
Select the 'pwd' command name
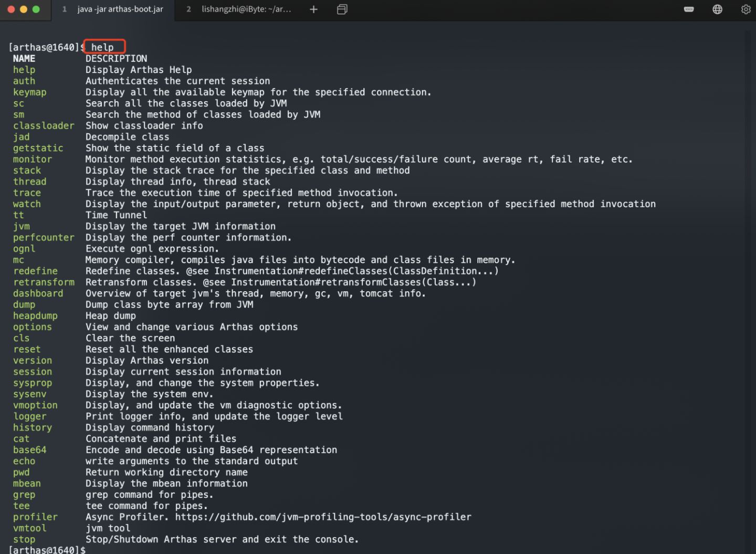(22, 472)
